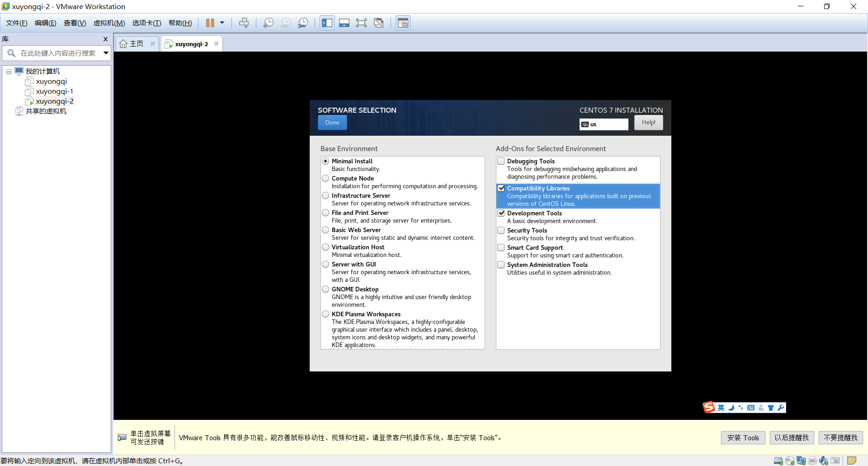Open the 帮助(H) menu

(x=180, y=23)
